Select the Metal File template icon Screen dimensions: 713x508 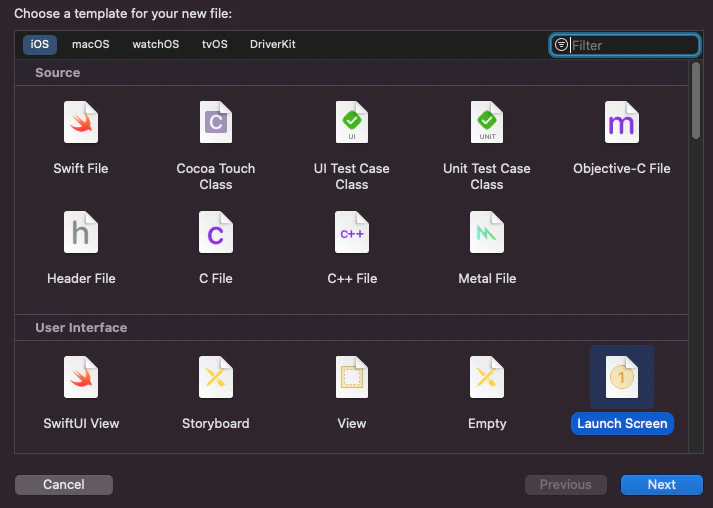pos(487,232)
